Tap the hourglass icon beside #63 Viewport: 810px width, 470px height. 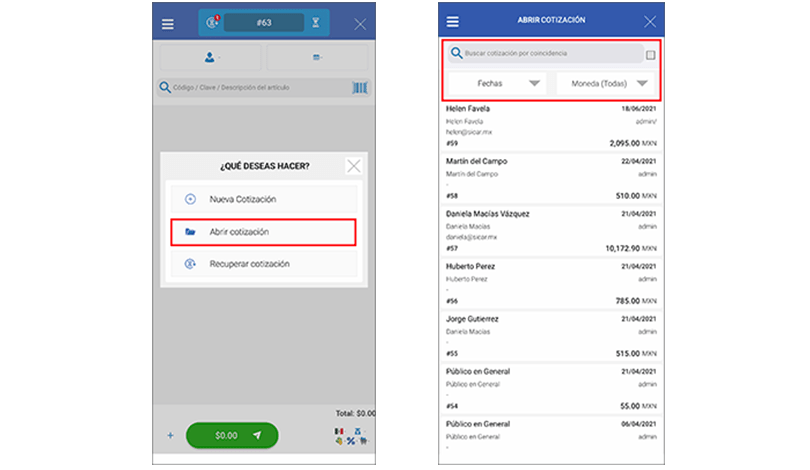click(x=316, y=23)
